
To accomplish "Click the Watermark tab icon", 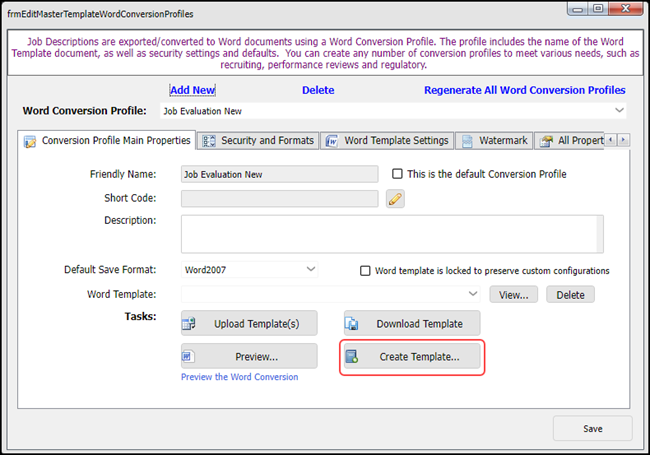I will pyautogui.click(x=467, y=141).
